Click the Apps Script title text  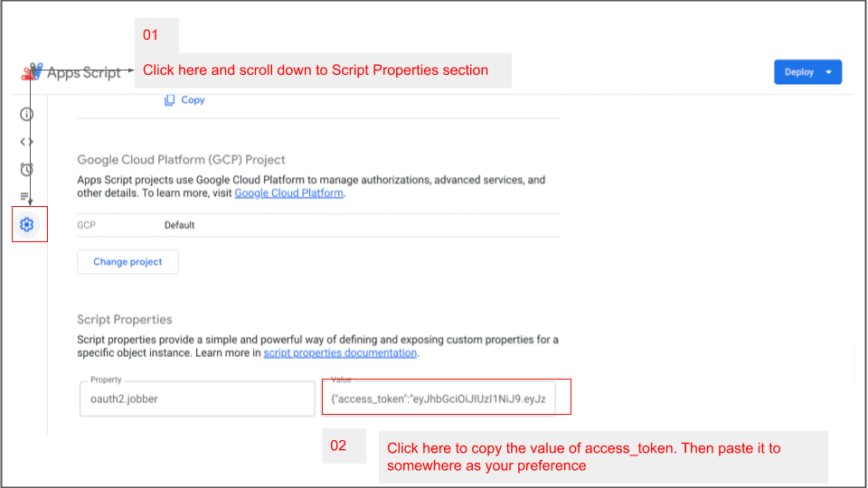[x=84, y=73]
